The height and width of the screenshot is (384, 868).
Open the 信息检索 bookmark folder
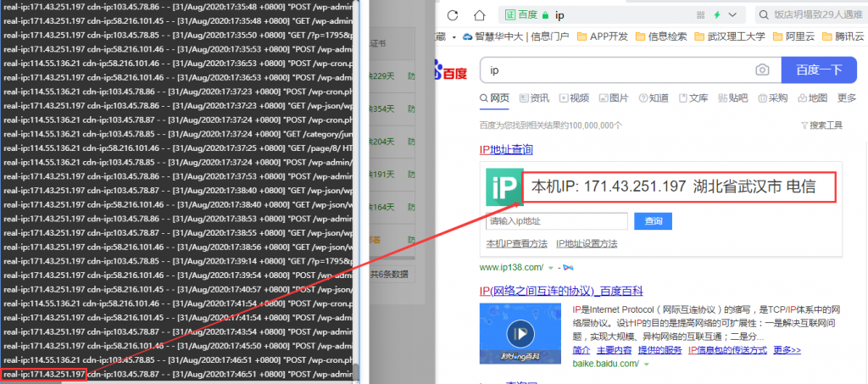(x=661, y=36)
